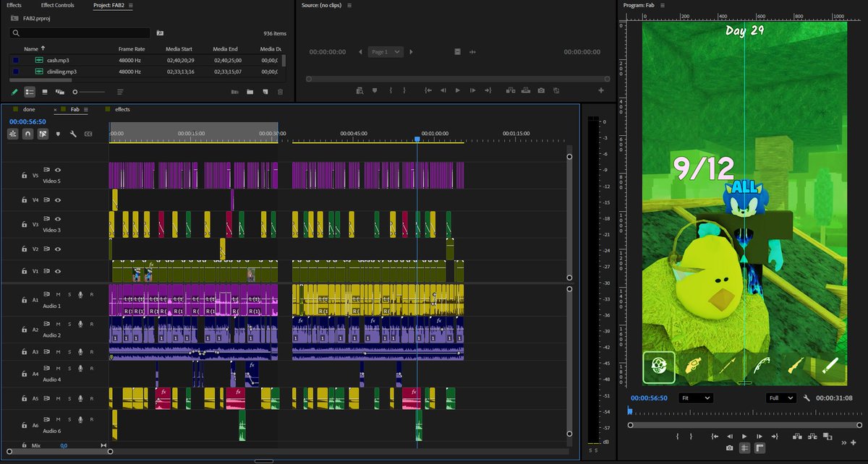868x464 pixels.
Task: Hide V1 track output with eye
Action: coord(58,271)
